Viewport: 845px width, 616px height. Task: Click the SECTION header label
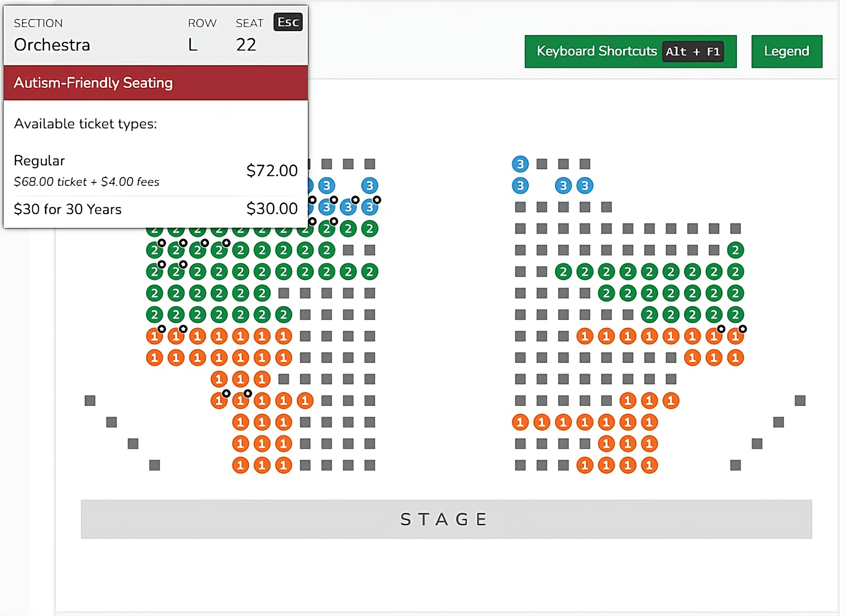[38, 23]
